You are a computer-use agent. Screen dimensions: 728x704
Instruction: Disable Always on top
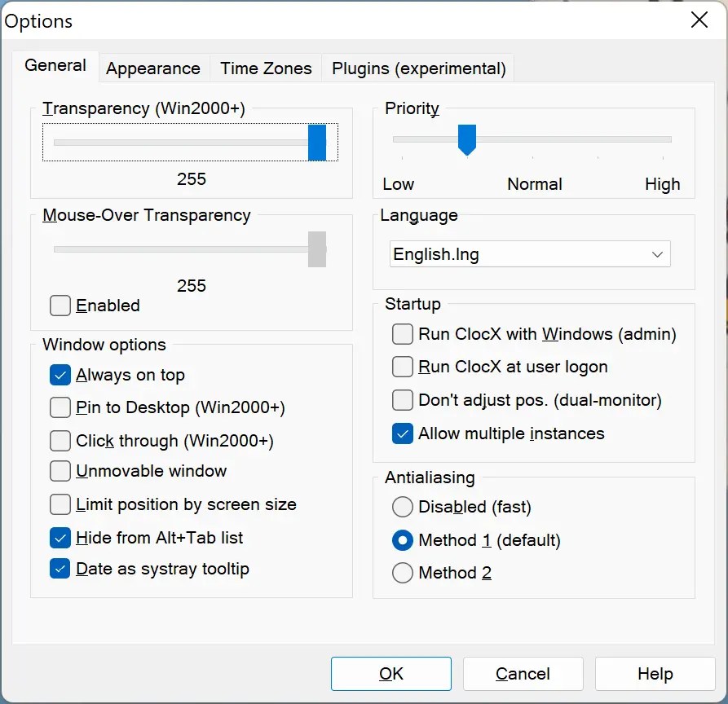click(60, 376)
